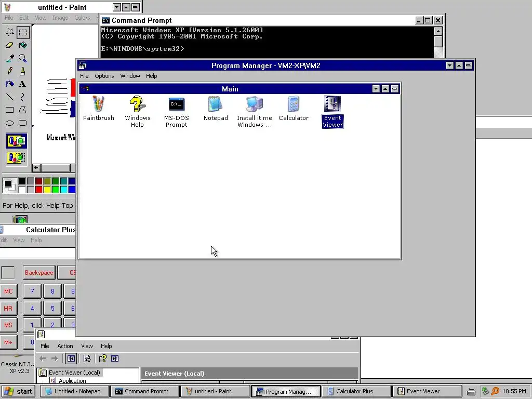Select the Magnifier tool in Paint
Image resolution: width=532 pixels, height=399 pixels.
coord(23,58)
